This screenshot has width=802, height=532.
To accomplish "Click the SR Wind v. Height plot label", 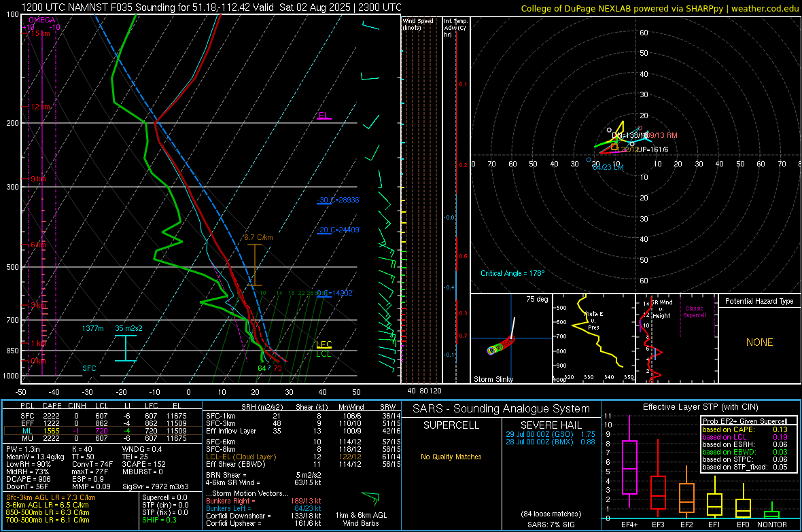I will coord(662,309).
